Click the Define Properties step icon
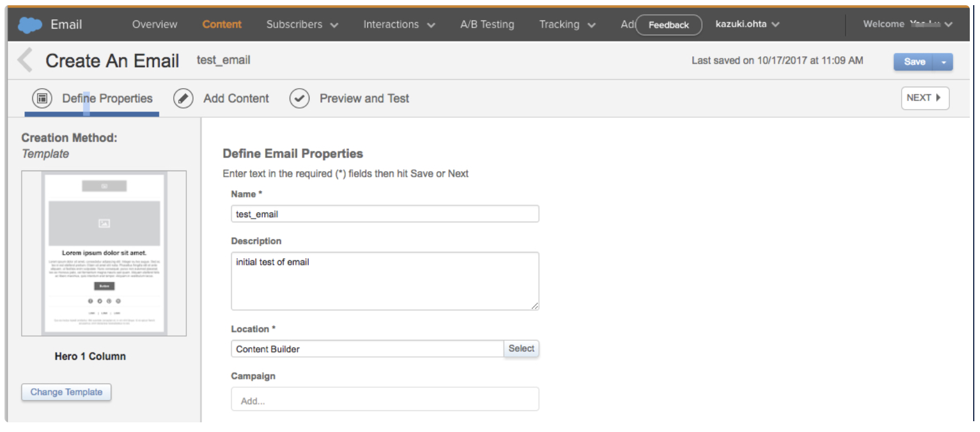 42,98
